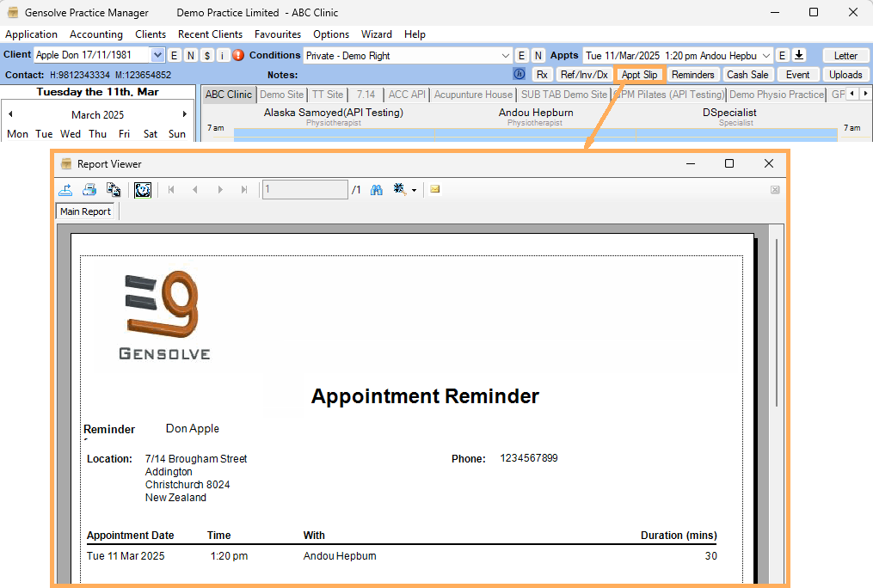Switch to the SUB TAB Demo Site tab

[564, 95]
